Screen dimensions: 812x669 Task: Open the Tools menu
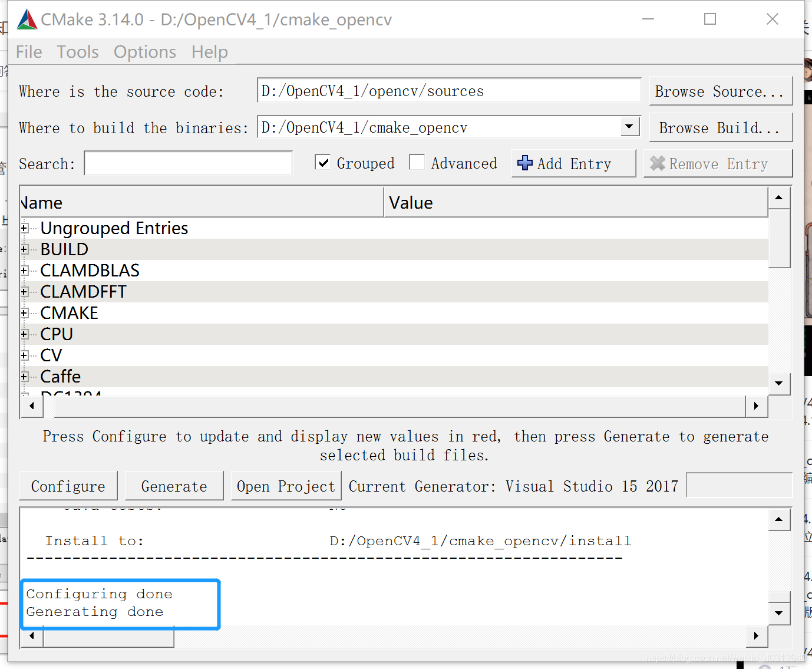[78, 52]
